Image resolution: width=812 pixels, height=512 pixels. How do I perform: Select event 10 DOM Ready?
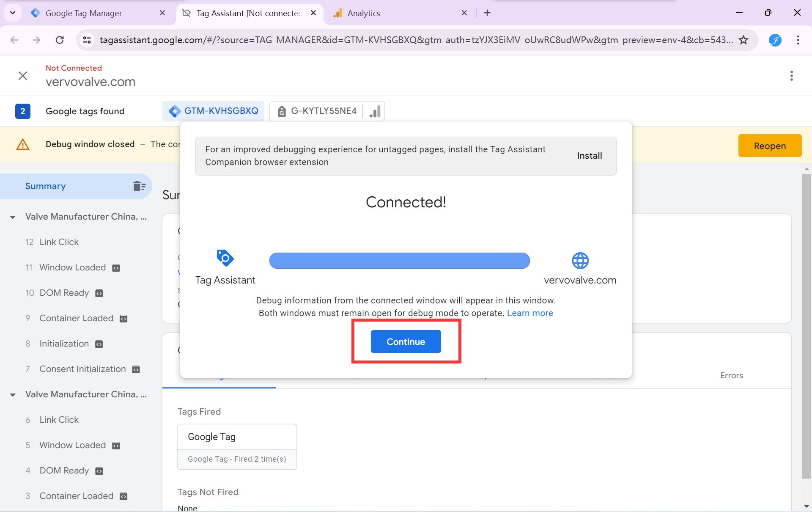click(64, 293)
